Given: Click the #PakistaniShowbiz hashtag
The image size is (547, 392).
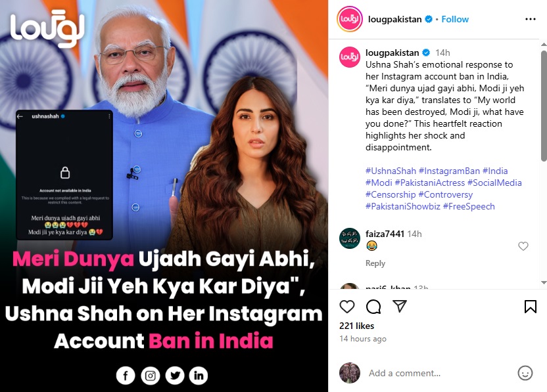Looking at the screenshot, I should point(403,206).
